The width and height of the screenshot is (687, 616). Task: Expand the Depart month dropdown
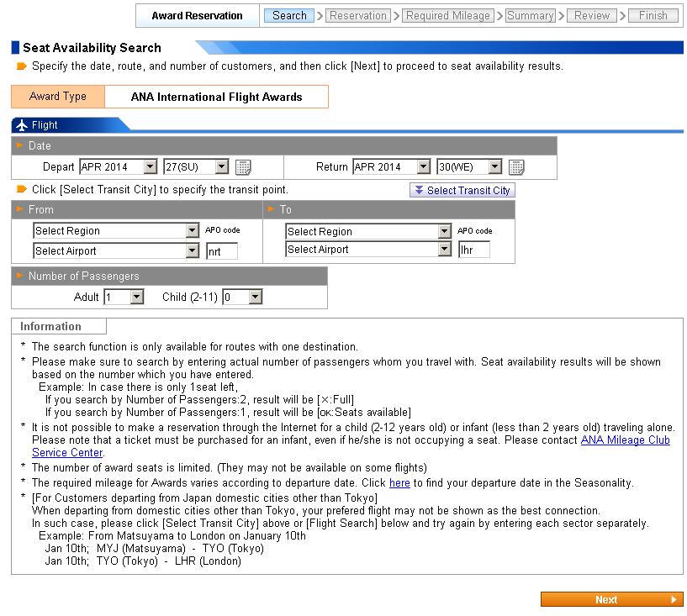coord(118,167)
